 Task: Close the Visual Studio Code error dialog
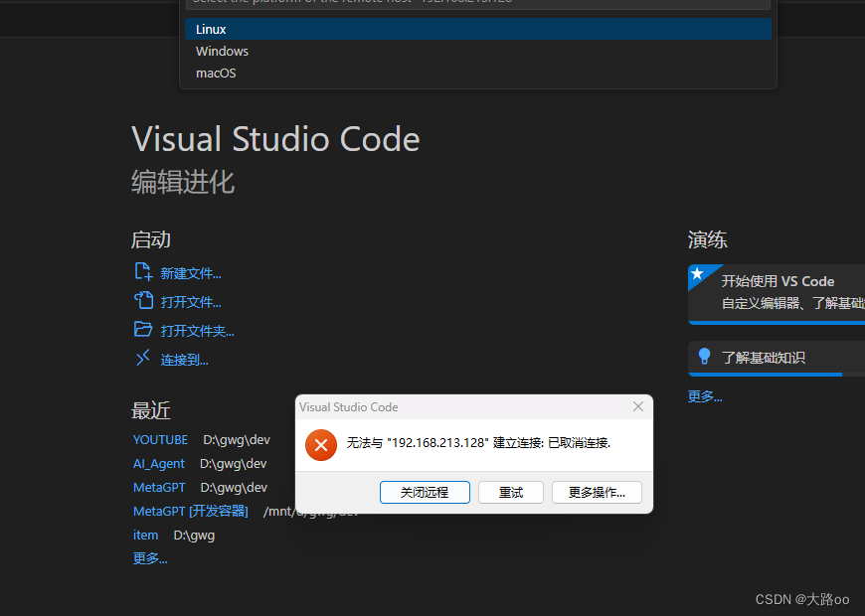click(638, 406)
